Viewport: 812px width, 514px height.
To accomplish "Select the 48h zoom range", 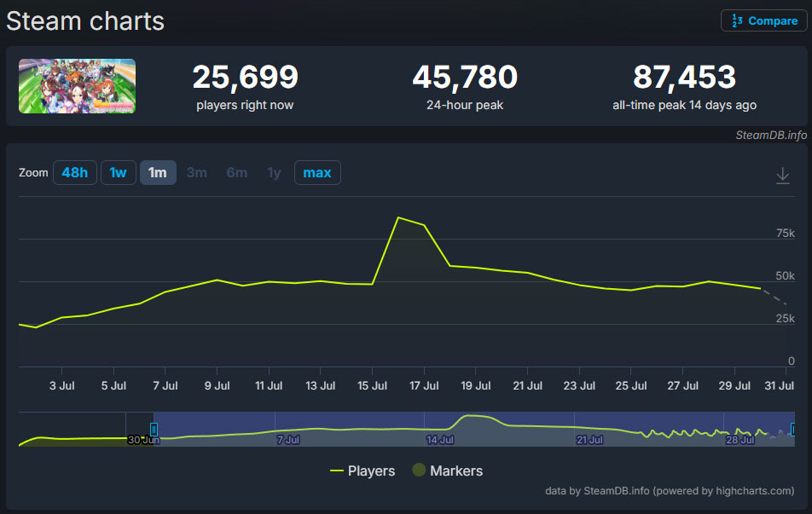I will [74, 173].
